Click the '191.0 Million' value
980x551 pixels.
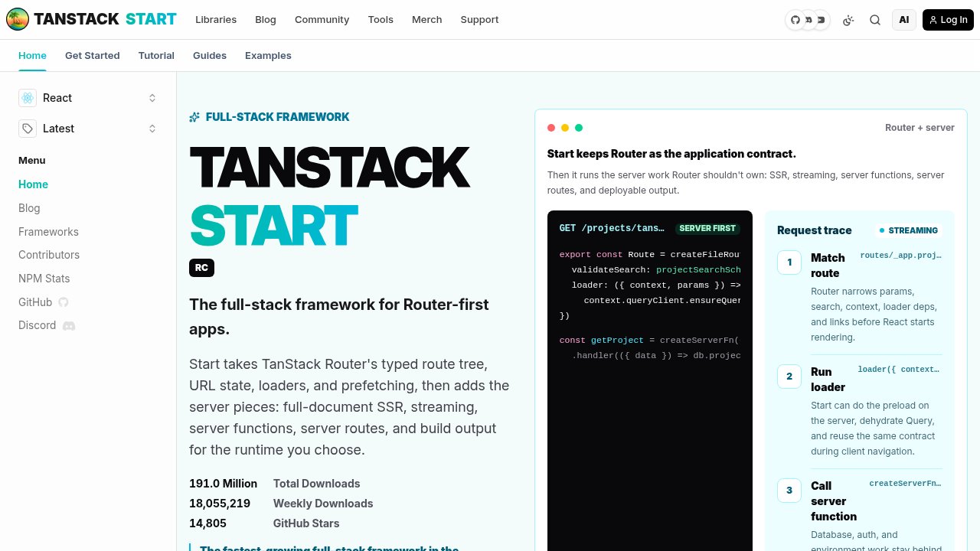[223, 484]
